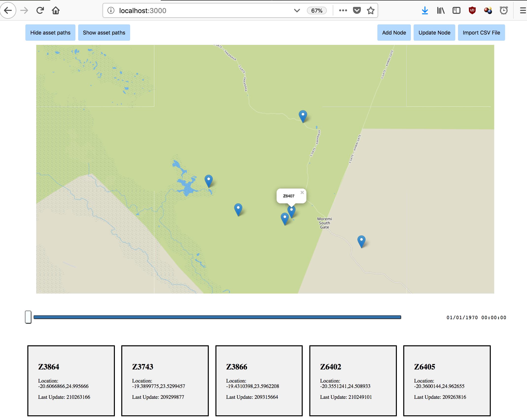This screenshot has width=527, height=420.
Task: Select the Z6402 node card
Action: (353, 381)
